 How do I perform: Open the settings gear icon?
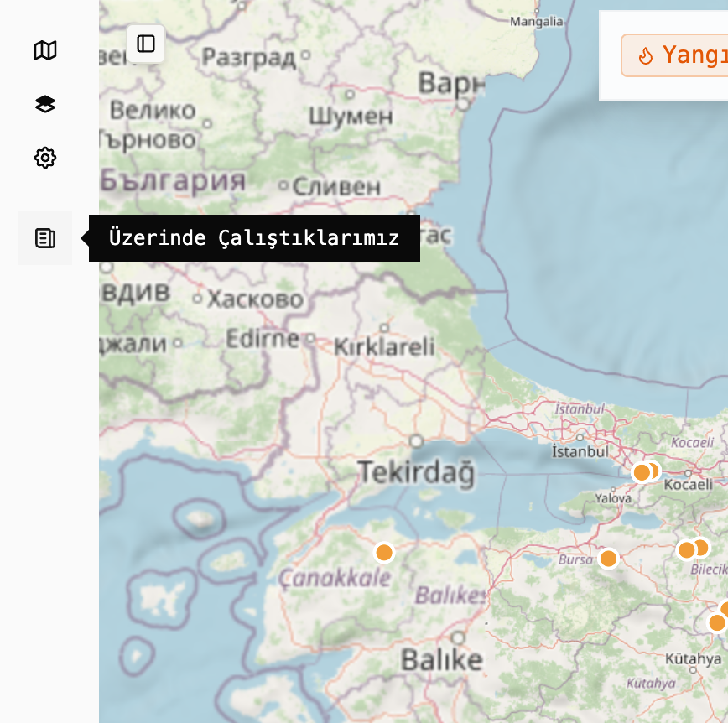click(x=45, y=158)
